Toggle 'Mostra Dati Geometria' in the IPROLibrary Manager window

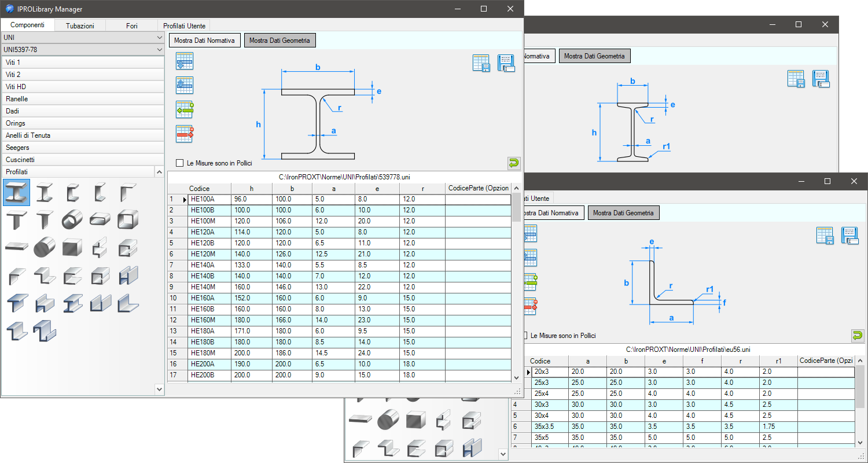[x=280, y=41]
